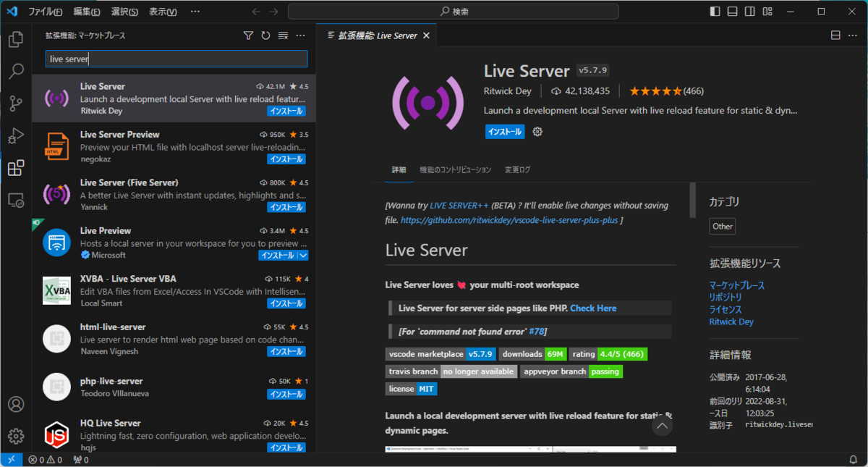The image size is (868, 467).
Task: Open the Source Control view
Action: tap(16, 104)
